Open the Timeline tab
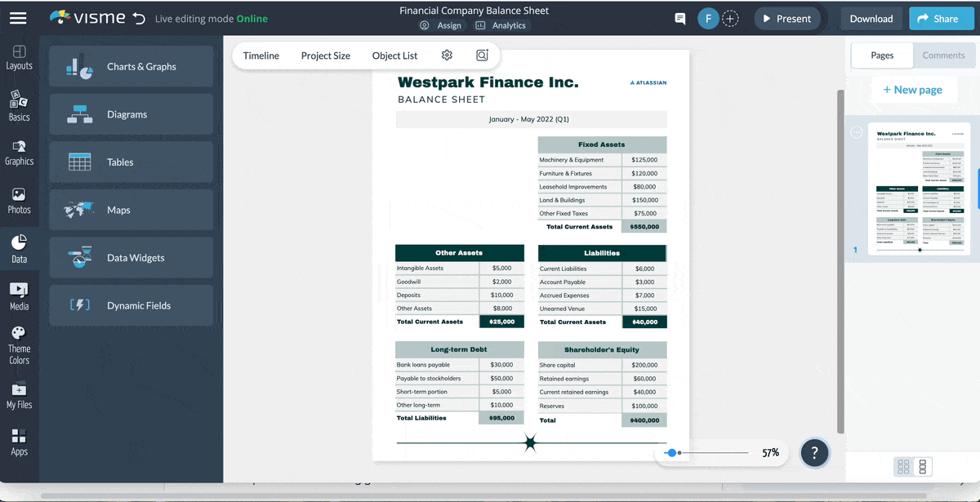The height and width of the screenshot is (502, 980). pos(261,56)
